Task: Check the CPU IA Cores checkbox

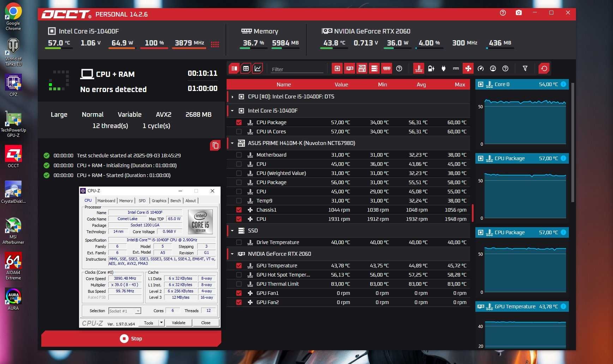Action: coord(239,132)
